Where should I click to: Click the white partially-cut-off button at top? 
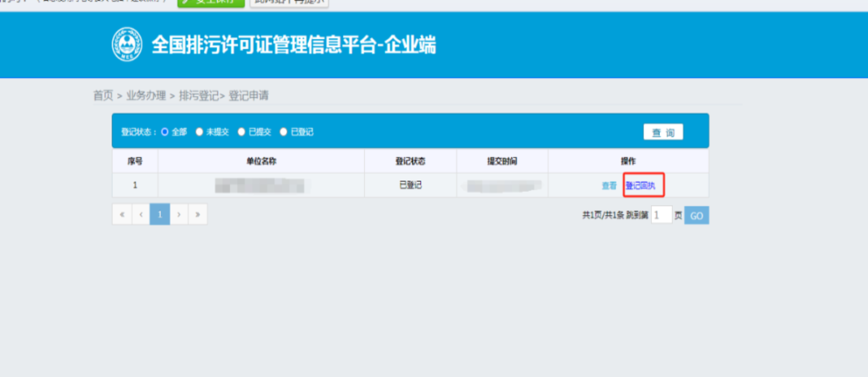(x=289, y=3)
